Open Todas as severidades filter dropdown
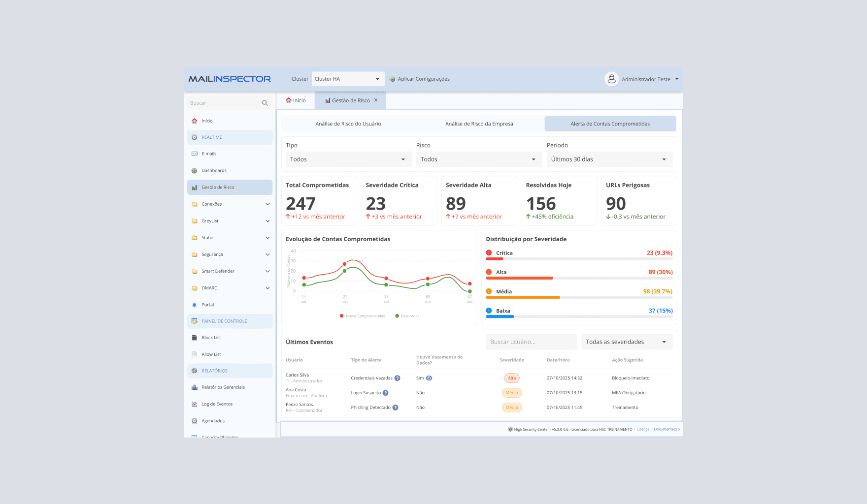 point(627,342)
